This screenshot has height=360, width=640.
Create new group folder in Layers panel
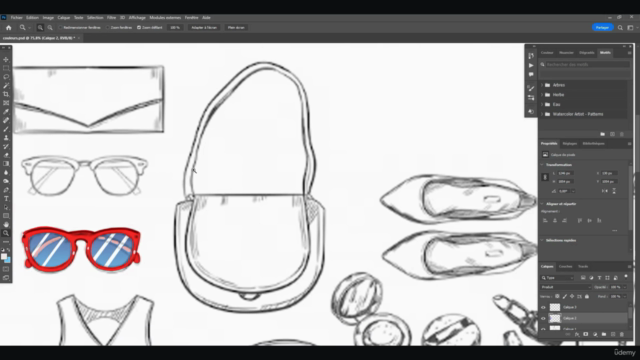pos(604,334)
